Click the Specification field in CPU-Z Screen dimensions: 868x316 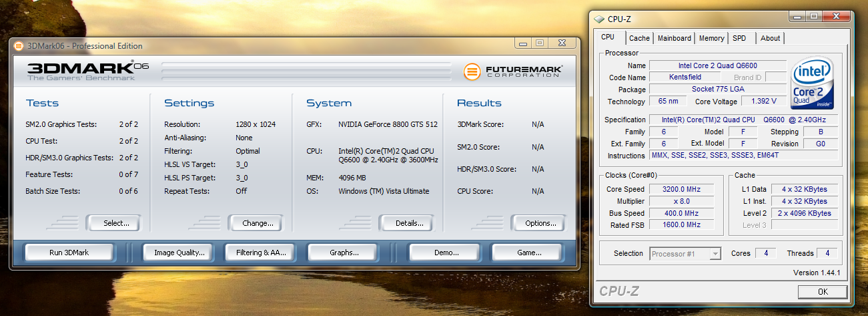click(x=743, y=120)
